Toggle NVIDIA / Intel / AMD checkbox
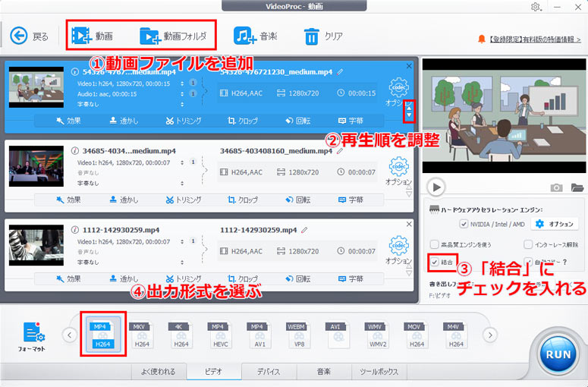The width and height of the screenshot is (588, 387). [464, 224]
